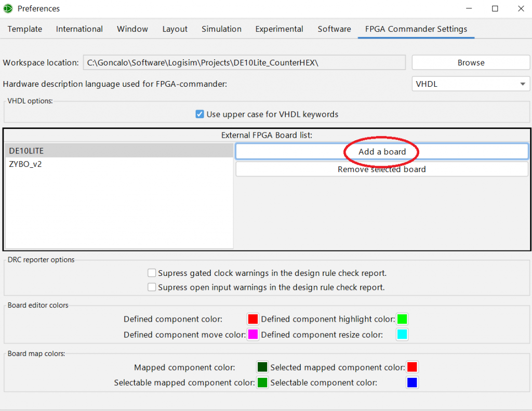Toggle upper case for VHDL keywords checkbox

click(x=199, y=114)
